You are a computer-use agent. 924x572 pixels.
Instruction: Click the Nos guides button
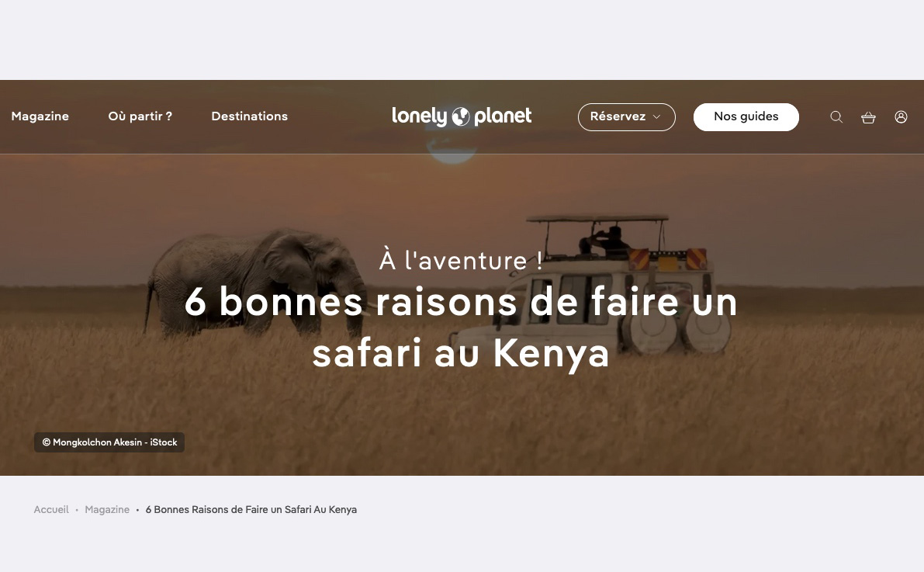point(746,116)
